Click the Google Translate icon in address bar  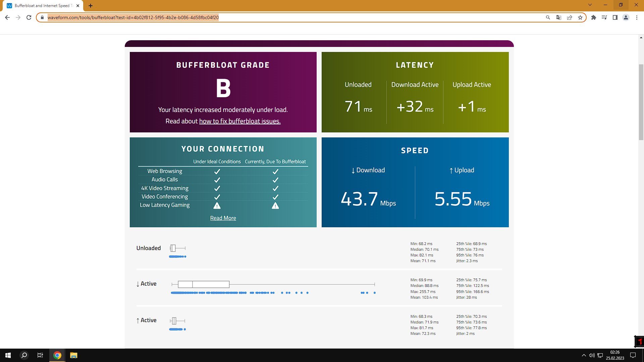(x=559, y=17)
